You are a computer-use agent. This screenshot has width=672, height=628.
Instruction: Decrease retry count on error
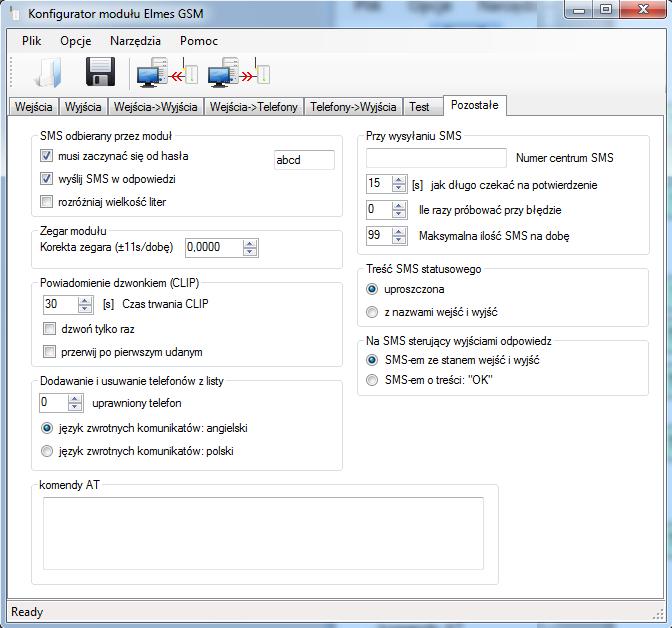click(x=399, y=214)
